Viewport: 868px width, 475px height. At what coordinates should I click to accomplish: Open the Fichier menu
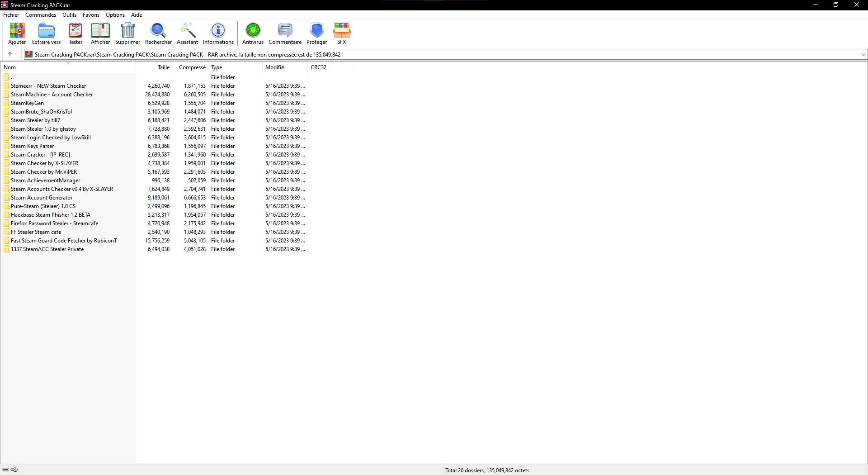click(11, 15)
